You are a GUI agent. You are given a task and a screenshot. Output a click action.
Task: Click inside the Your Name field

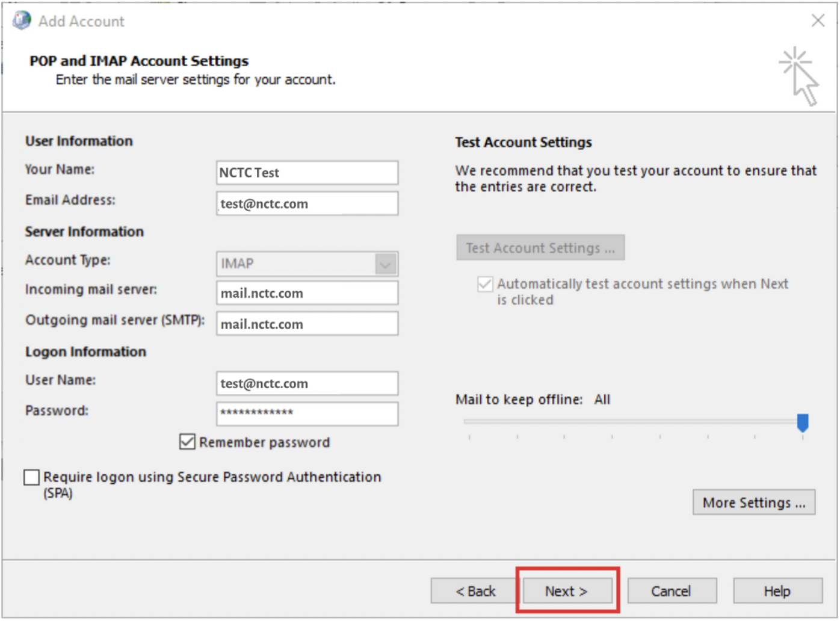tap(307, 173)
